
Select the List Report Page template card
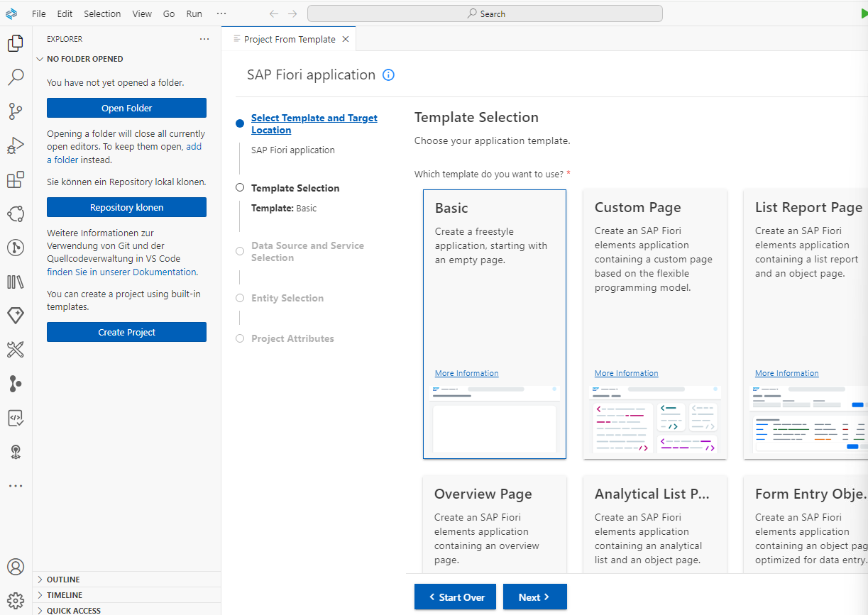[x=806, y=324]
